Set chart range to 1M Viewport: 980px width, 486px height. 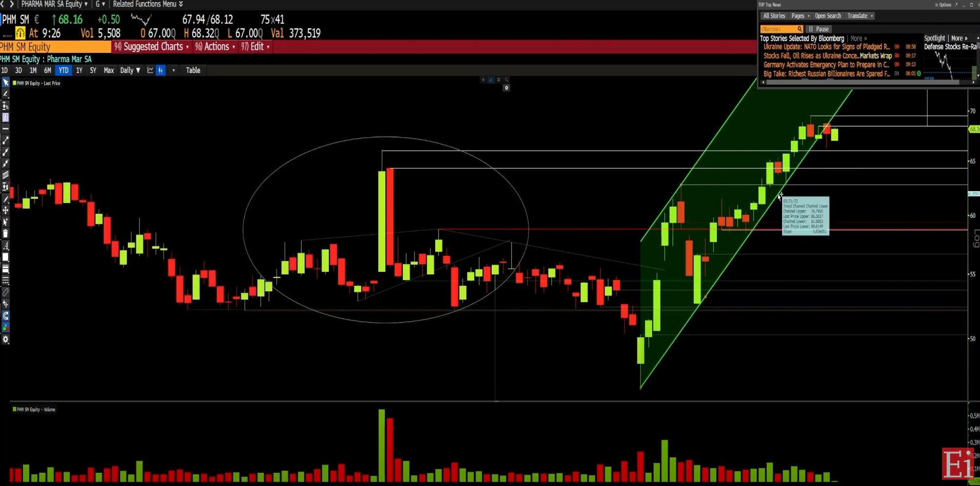(33, 70)
